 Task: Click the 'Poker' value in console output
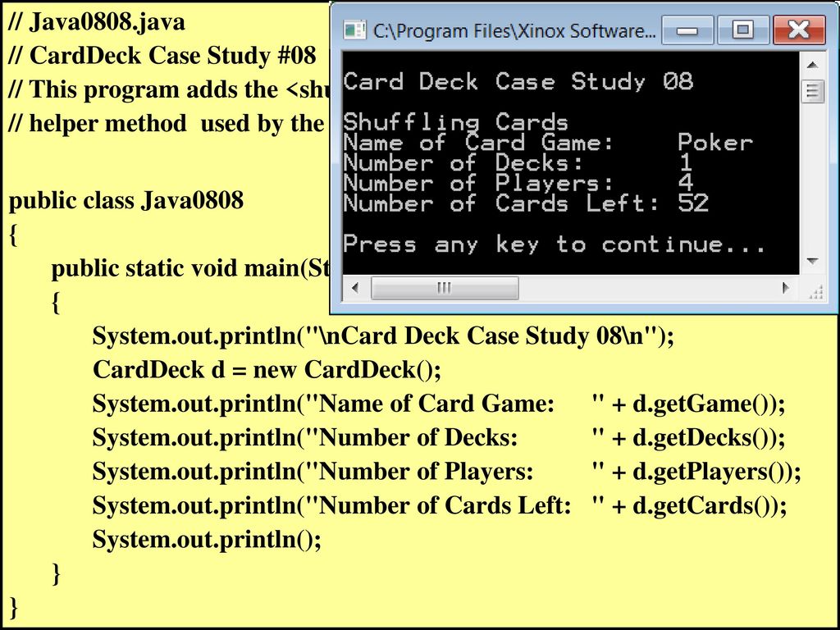714,143
